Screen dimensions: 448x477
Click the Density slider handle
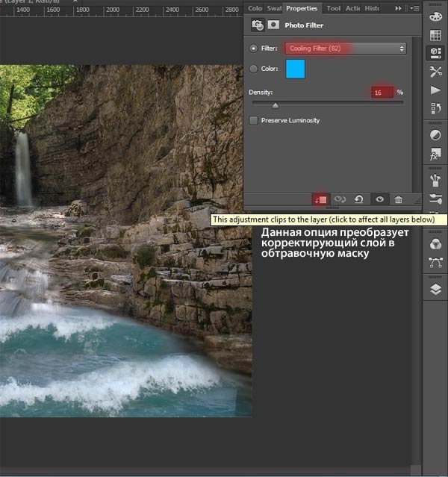point(275,105)
